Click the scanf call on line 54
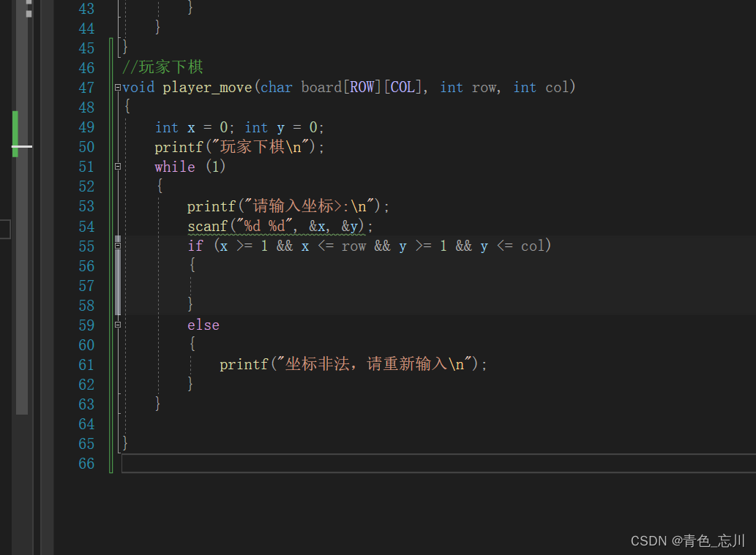Image resolution: width=756 pixels, height=555 pixels. [280, 226]
